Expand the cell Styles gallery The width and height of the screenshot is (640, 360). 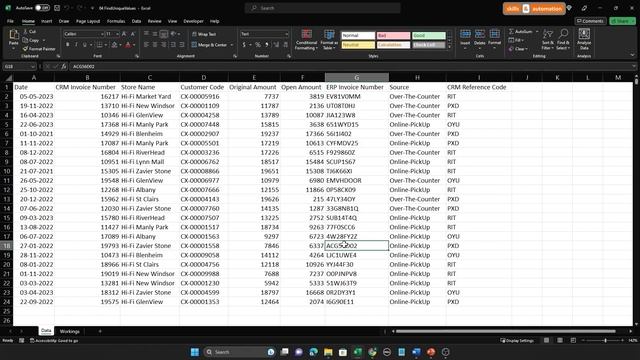tap(449, 47)
